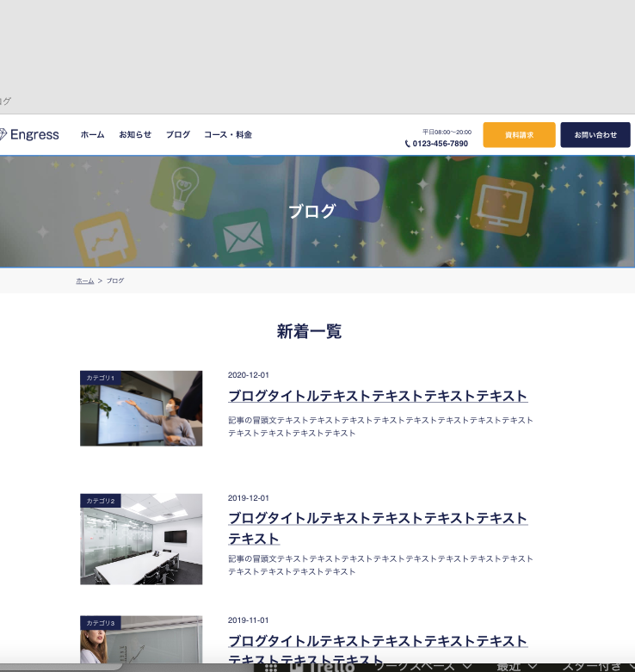Screen dimensions: 635x672
Task: Open the Trello app switcher grid icon
Action: (271, 668)
